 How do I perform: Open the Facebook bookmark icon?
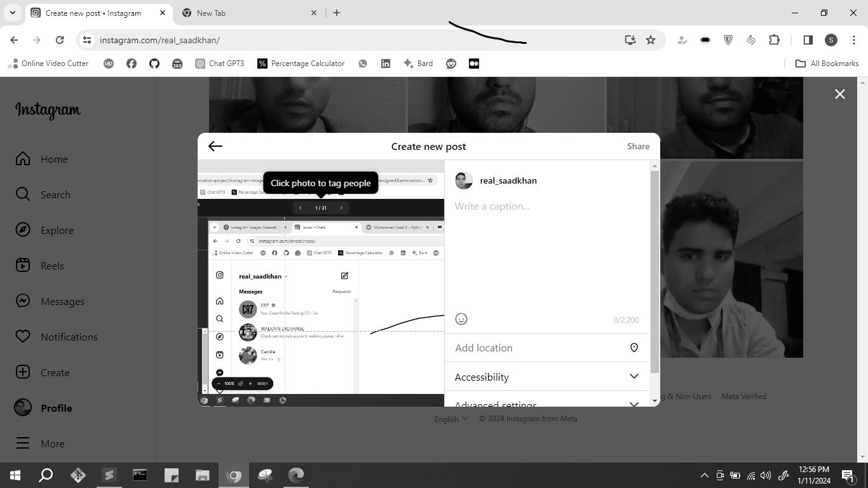tap(132, 64)
